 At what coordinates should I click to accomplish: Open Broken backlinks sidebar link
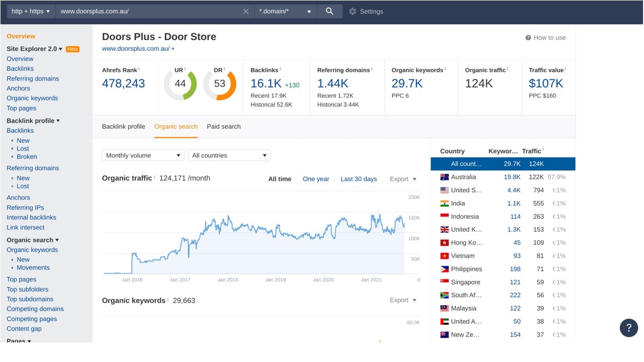click(27, 157)
